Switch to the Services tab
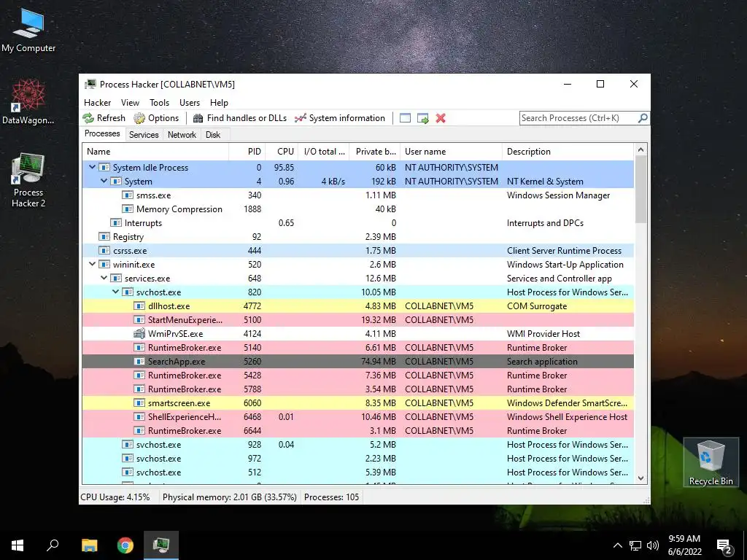 click(x=144, y=135)
